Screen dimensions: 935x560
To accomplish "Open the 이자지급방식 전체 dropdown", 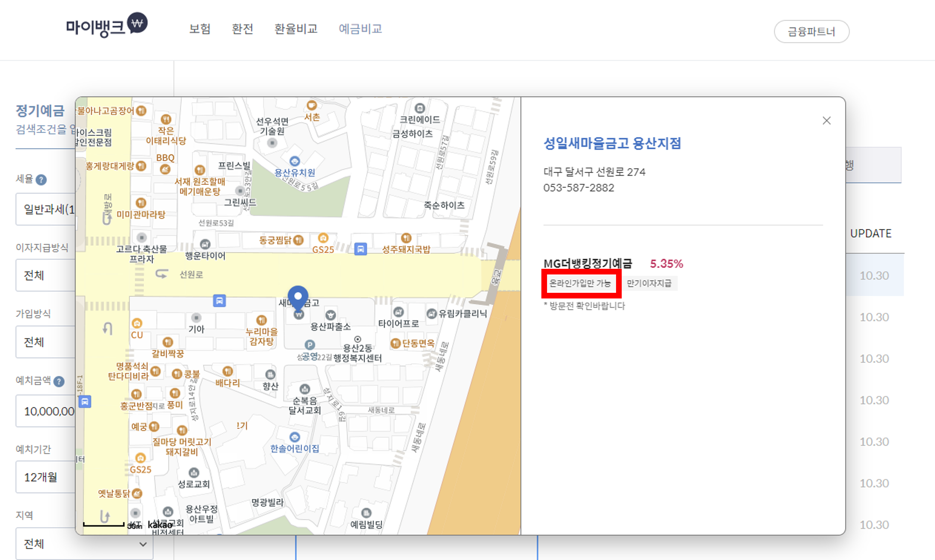I will (46, 275).
